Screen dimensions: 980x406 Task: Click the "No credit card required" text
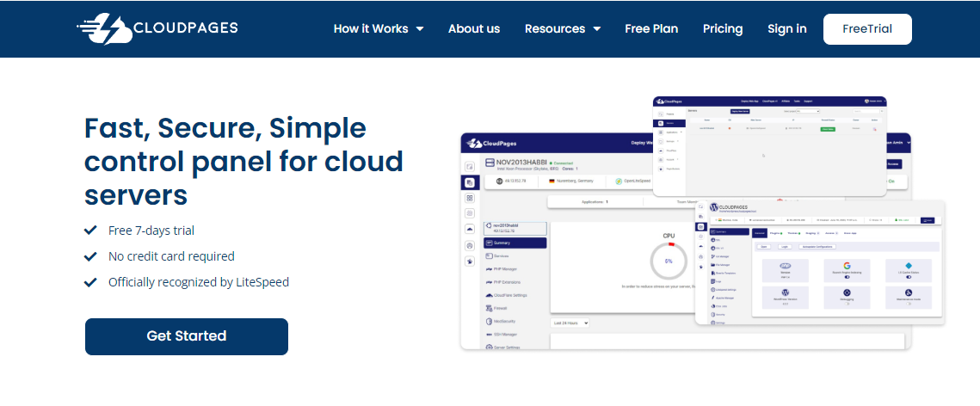tap(171, 256)
